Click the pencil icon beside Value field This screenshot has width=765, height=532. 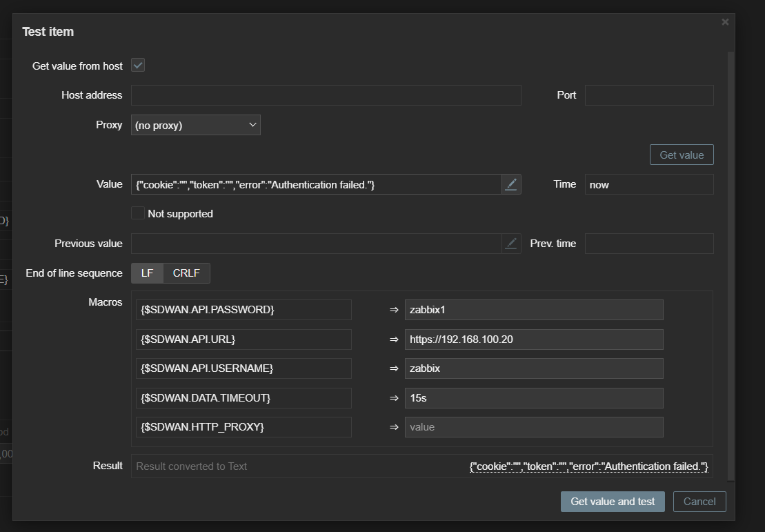tap(510, 184)
